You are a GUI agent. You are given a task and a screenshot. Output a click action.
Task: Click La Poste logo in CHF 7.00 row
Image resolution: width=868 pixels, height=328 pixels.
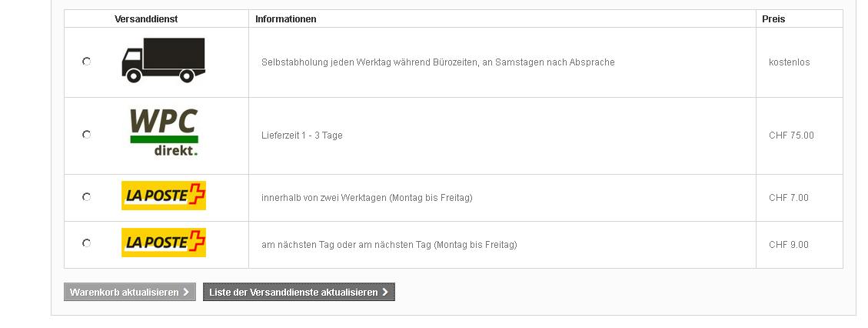coord(164,196)
